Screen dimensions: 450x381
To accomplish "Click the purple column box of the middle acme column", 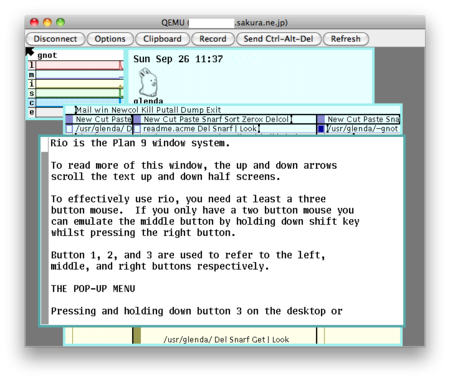I will pos(137,119).
